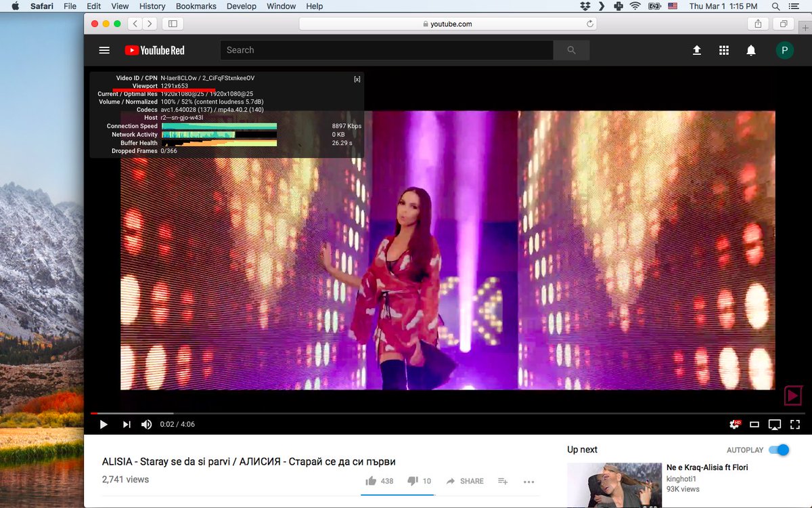The image size is (812, 508).
Task: Click the channel watermark in the video
Action: [x=792, y=396]
